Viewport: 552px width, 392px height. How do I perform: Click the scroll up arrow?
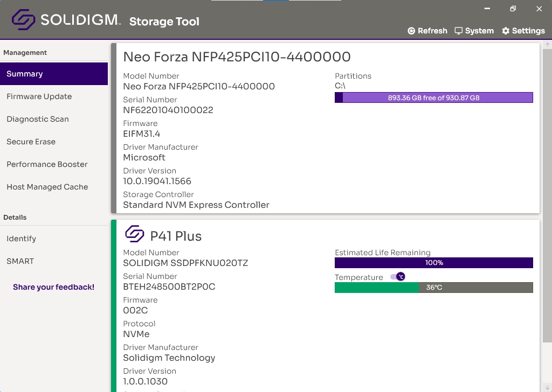click(x=548, y=45)
